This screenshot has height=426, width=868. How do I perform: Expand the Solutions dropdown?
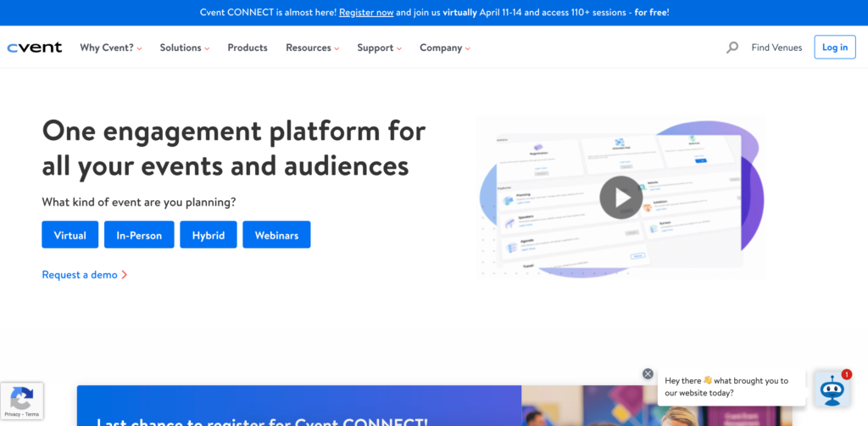pos(184,48)
